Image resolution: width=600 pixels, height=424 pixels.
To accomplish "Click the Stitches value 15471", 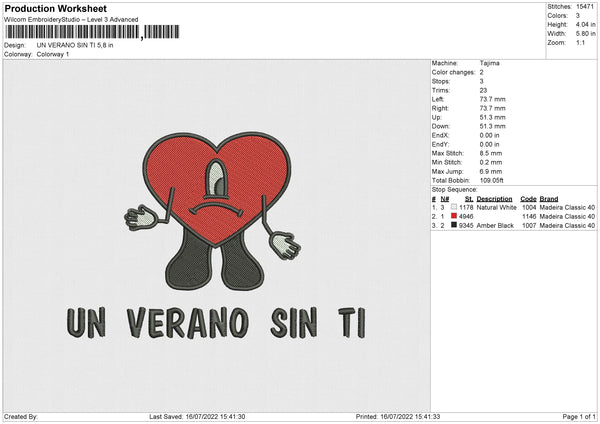I will point(585,7).
